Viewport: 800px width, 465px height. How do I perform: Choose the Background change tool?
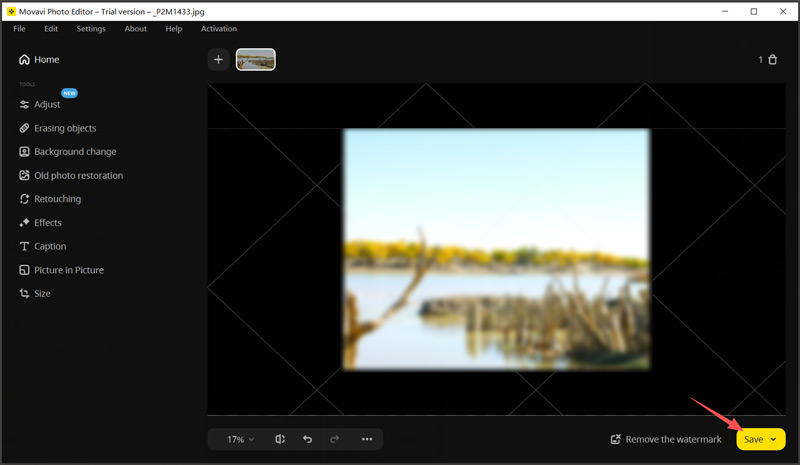[x=68, y=152]
